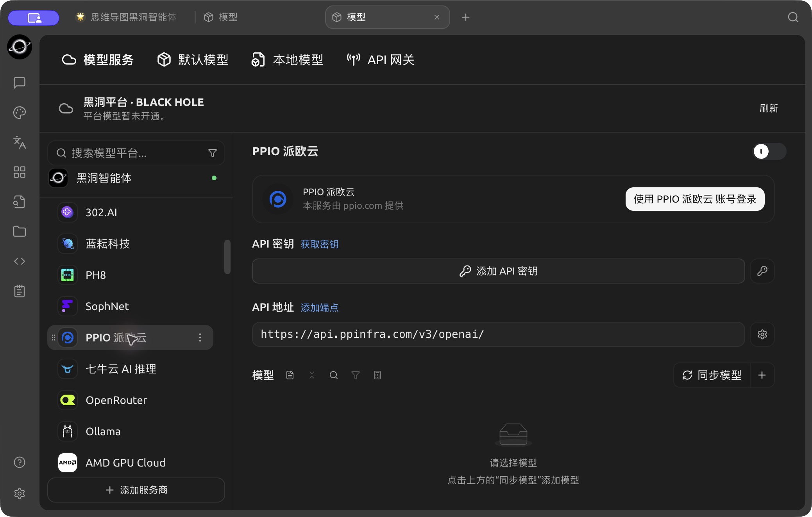The width and height of the screenshot is (812, 517).
Task: Open the folder icon in sidebar
Action: click(20, 232)
